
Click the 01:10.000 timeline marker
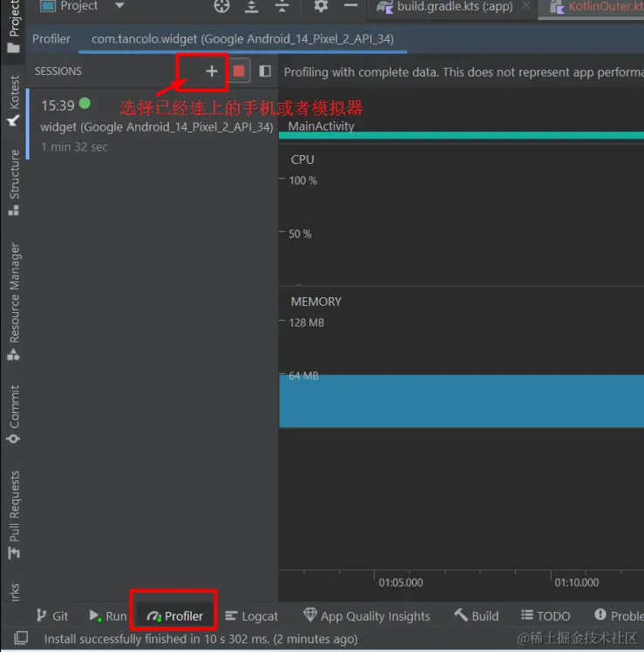(x=577, y=582)
